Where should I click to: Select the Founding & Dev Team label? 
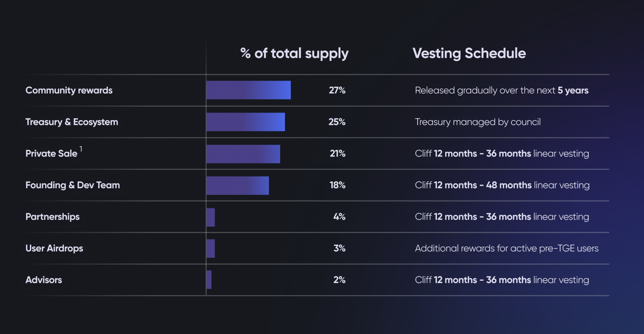(72, 185)
